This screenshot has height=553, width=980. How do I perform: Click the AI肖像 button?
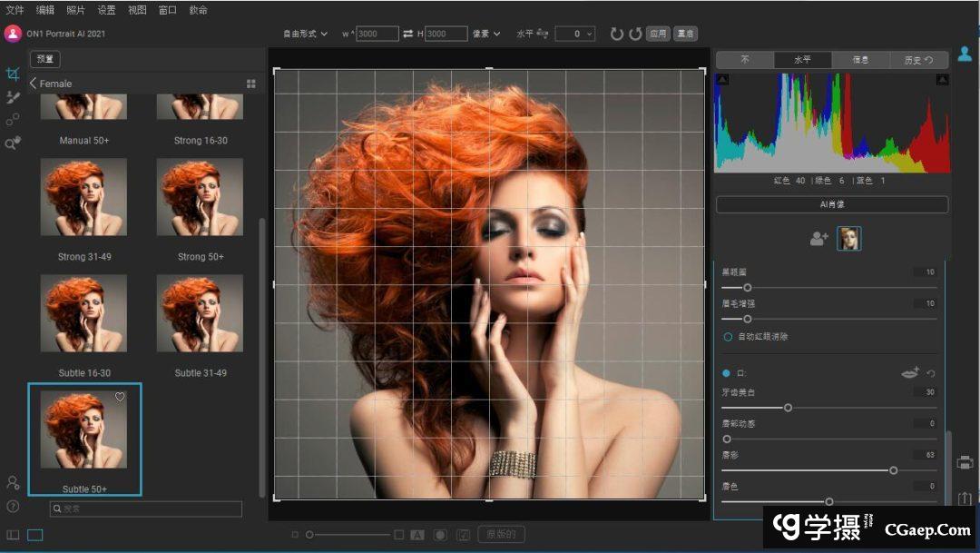pyautogui.click(x=831, y=204)
